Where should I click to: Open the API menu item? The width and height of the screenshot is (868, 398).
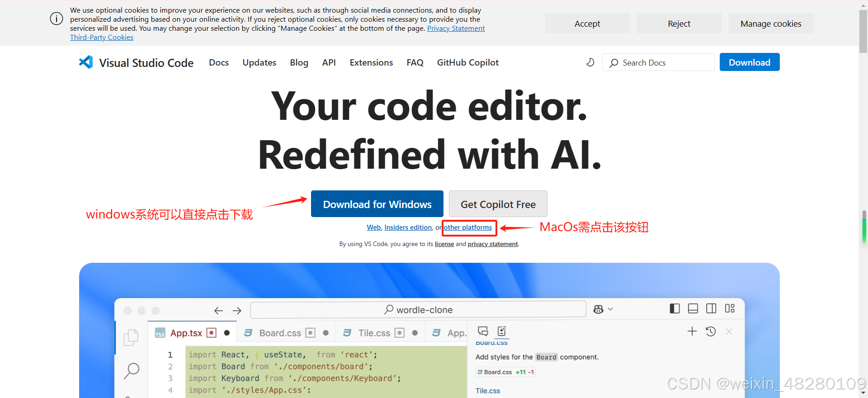(329, 62)
